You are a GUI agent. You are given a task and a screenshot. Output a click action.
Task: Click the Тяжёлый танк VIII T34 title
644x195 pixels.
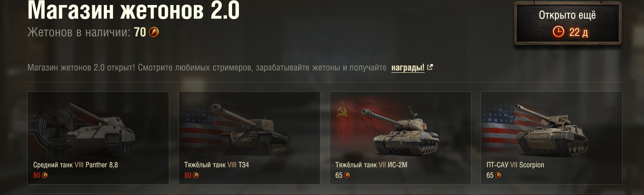pos(217,165)
